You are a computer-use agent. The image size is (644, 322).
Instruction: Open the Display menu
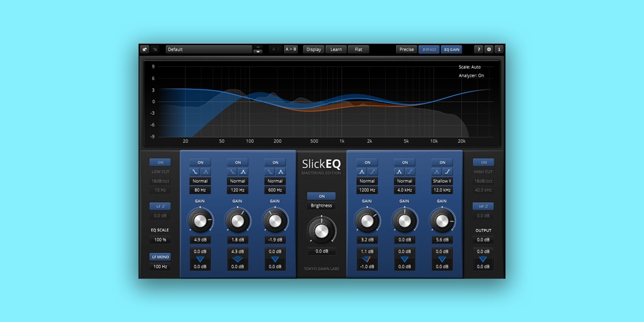click(314, 49)
